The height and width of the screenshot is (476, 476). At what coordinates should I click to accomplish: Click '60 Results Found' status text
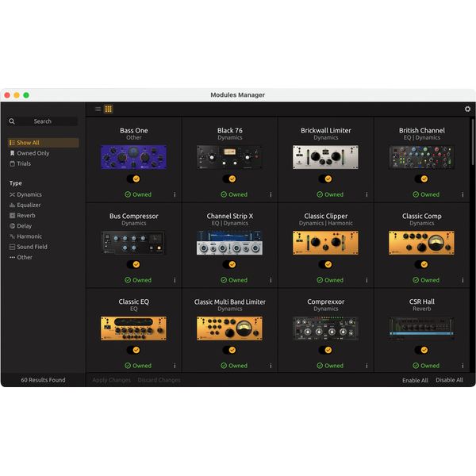click(x=43, y=380)
